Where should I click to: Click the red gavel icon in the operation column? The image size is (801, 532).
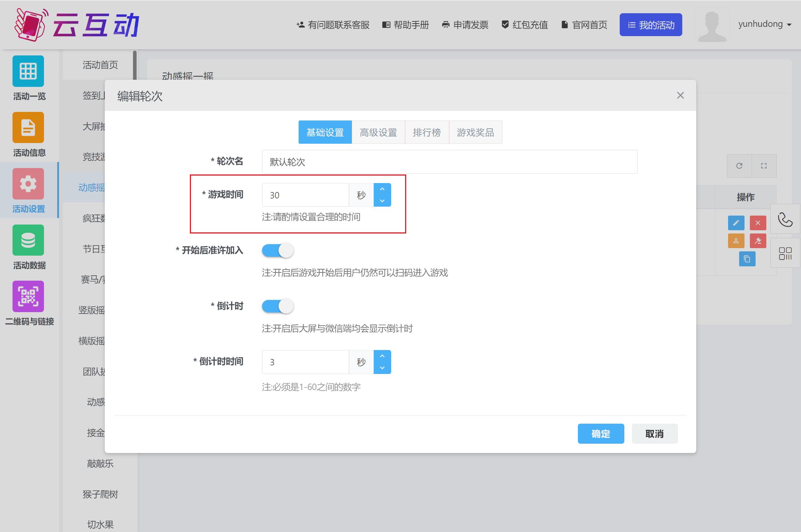pyautogui.click(x=758, y=241)
